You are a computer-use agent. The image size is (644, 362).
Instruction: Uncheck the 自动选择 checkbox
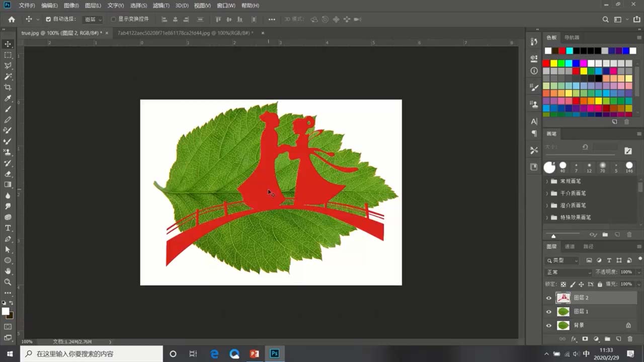pos(48,20)
